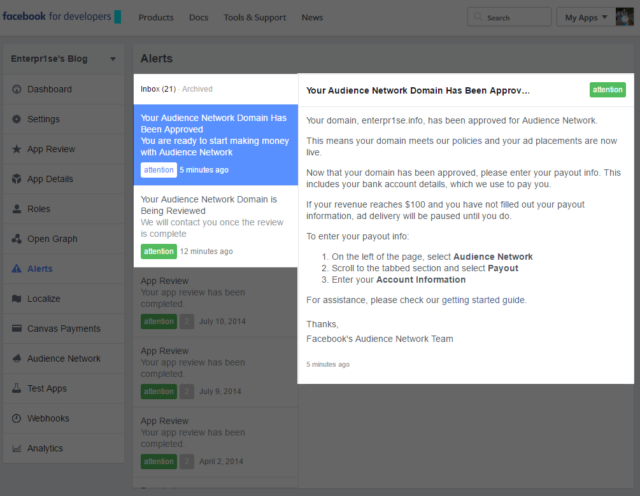
Task: Switch to the Archived tab
Action: click(x=197, y=89)
